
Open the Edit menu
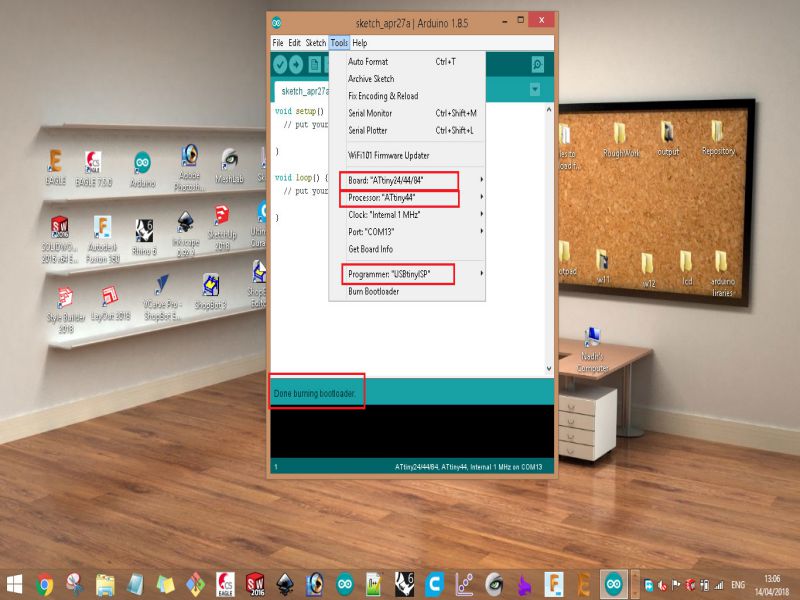(x=294, y=43)
